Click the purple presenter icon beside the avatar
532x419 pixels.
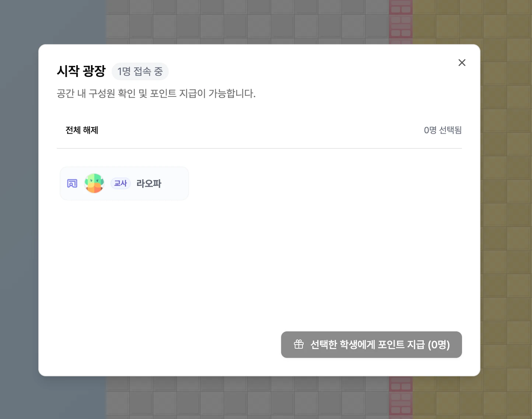tap(72, 183)
